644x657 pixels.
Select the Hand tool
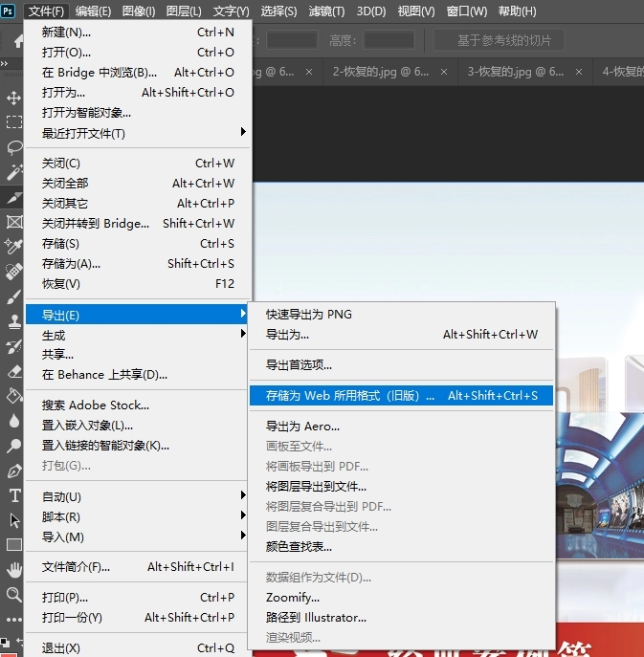coord(13,570)
